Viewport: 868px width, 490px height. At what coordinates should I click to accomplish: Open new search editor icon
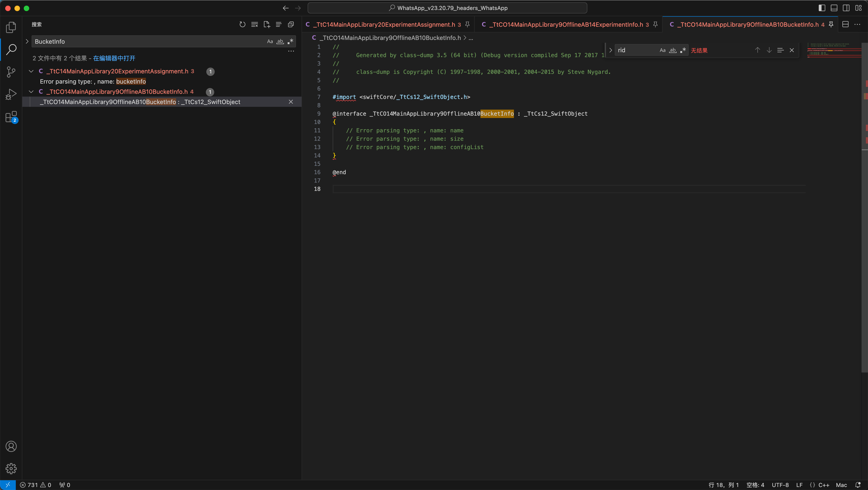point(266,24)
